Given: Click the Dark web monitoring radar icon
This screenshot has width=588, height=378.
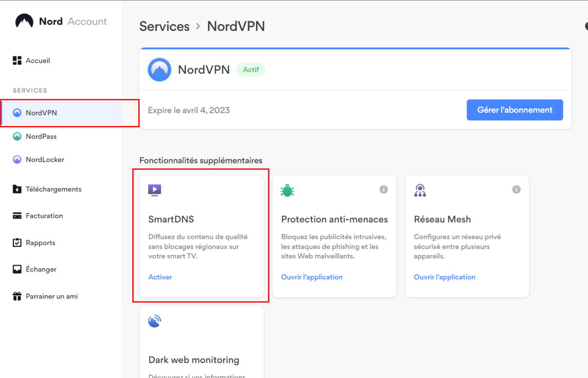Looking at the screenshot, I should coord(154,321).
